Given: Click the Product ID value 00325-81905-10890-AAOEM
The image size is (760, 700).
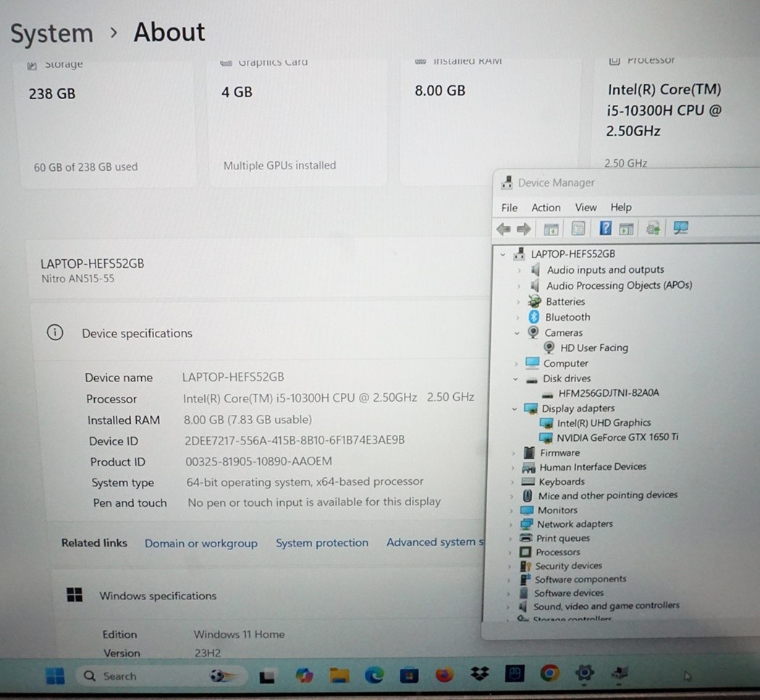Looking at the screenshot, I should tap(259, 462).
